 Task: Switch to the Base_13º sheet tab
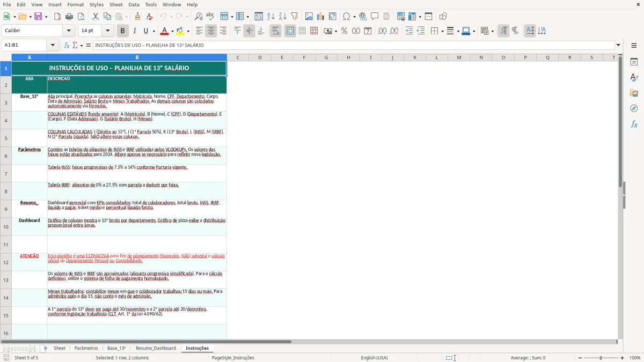pyautogui.click(x=116, y=348)
